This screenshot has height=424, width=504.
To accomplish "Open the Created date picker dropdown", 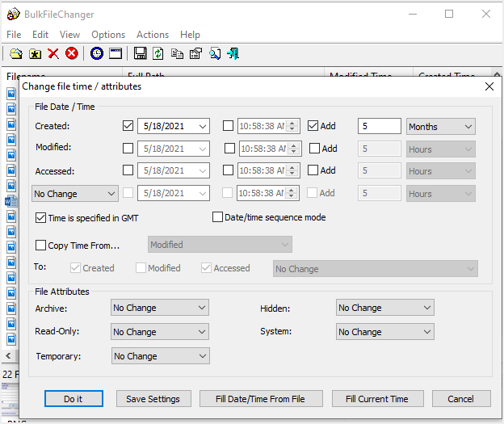I will (x=203, y=126).
